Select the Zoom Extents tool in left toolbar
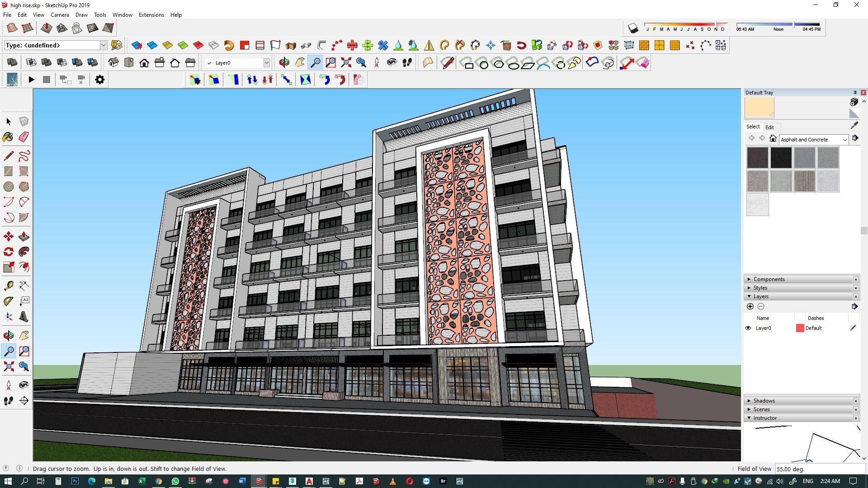Viewport: 868px width, 488px height. pos(8,366)
